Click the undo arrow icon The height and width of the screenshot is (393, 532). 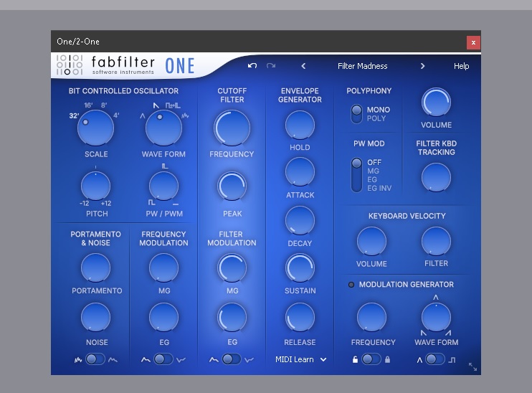[252, 65]
